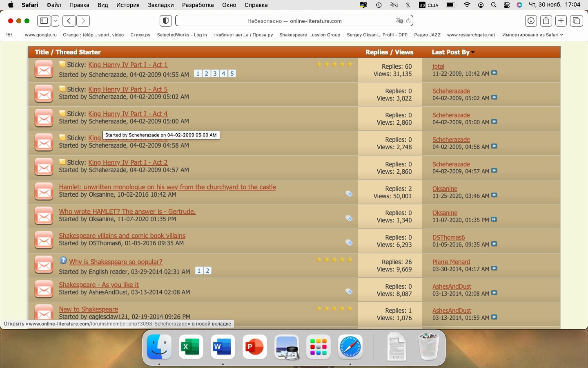Sort by Last Post By header
Viewport: 588px width, 368px height.
click(x=451, y=52)
